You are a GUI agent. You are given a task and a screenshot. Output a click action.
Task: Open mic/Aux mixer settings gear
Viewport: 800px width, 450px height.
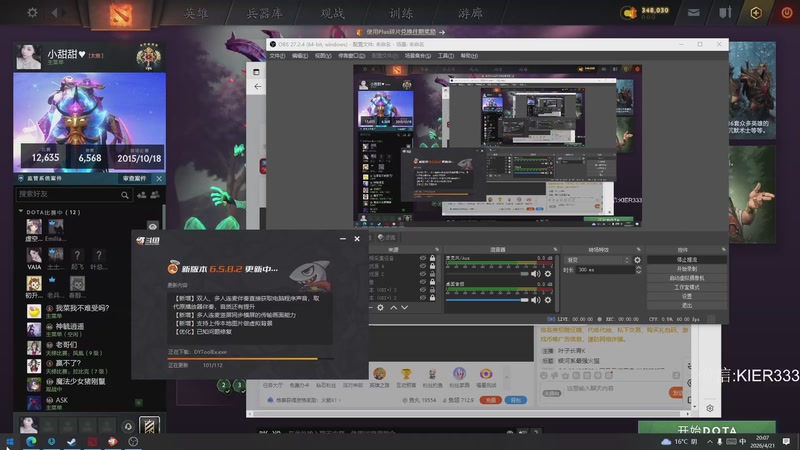pos(547,274)
